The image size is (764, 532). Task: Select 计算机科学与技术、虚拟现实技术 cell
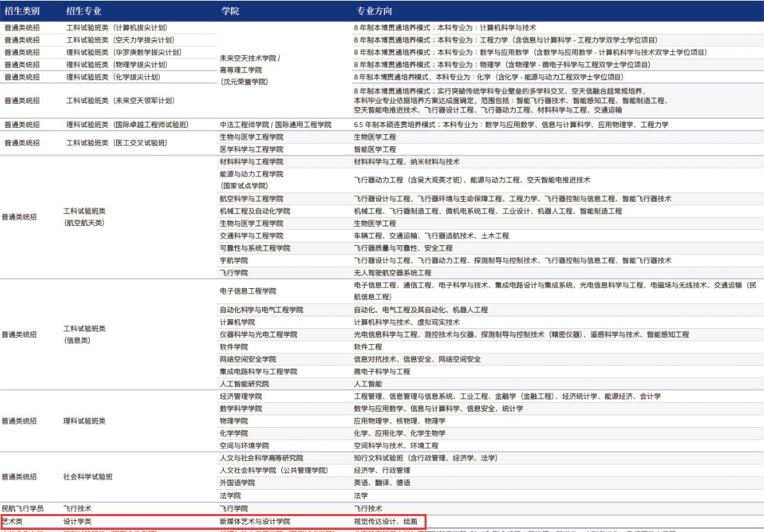(407, 322)
